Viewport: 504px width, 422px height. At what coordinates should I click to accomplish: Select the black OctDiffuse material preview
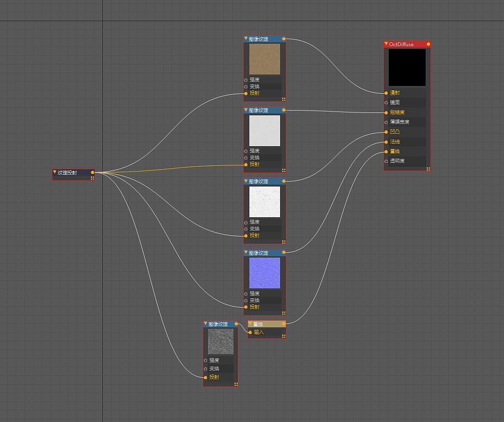click(x=407, y=68)
